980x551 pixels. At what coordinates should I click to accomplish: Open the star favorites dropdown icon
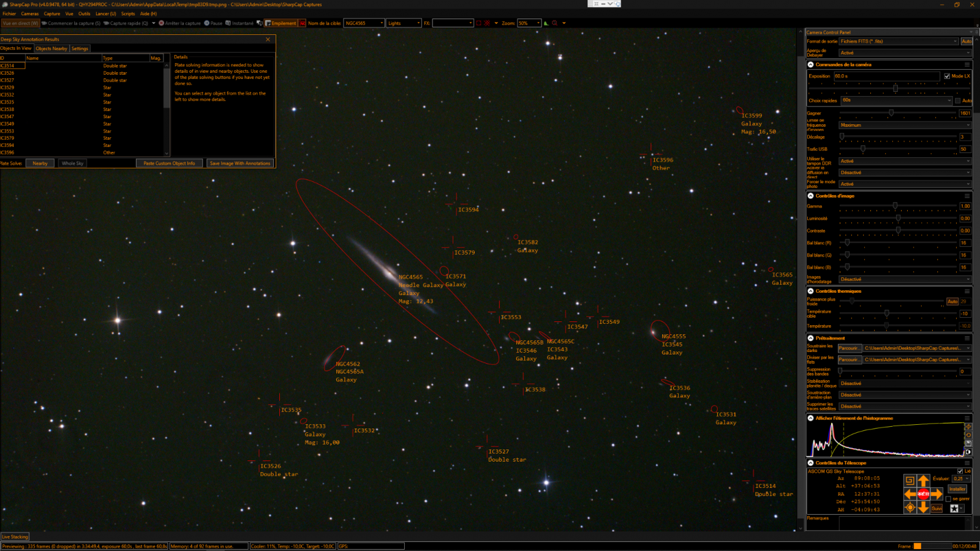[956, 508]
